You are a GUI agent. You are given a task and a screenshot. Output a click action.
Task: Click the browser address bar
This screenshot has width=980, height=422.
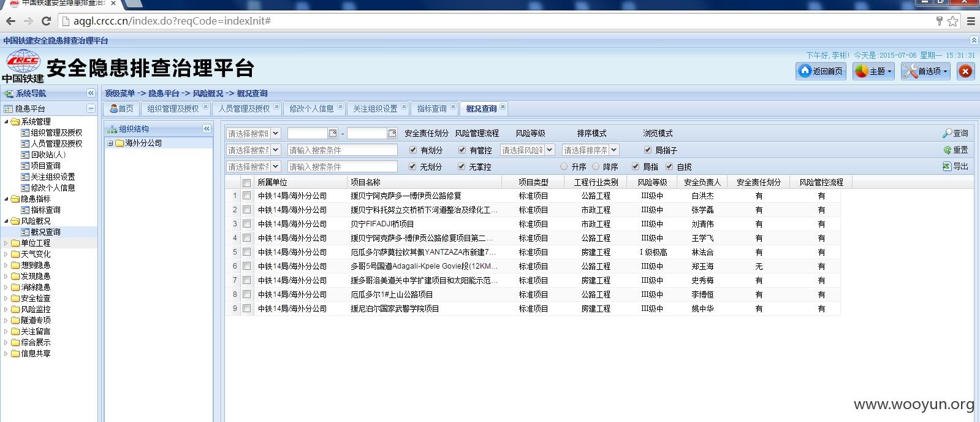496,21
